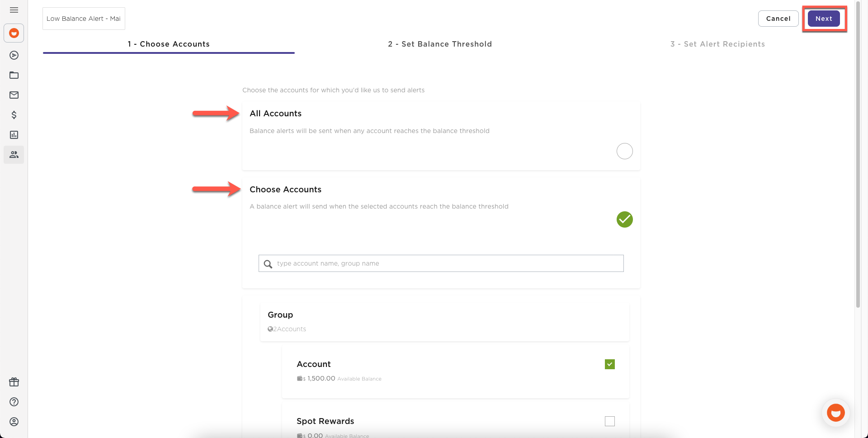Viewport: 868px width, 438px height.
Task: Open the gift rewards sidebar icon
Action: [x=14, y=382]
